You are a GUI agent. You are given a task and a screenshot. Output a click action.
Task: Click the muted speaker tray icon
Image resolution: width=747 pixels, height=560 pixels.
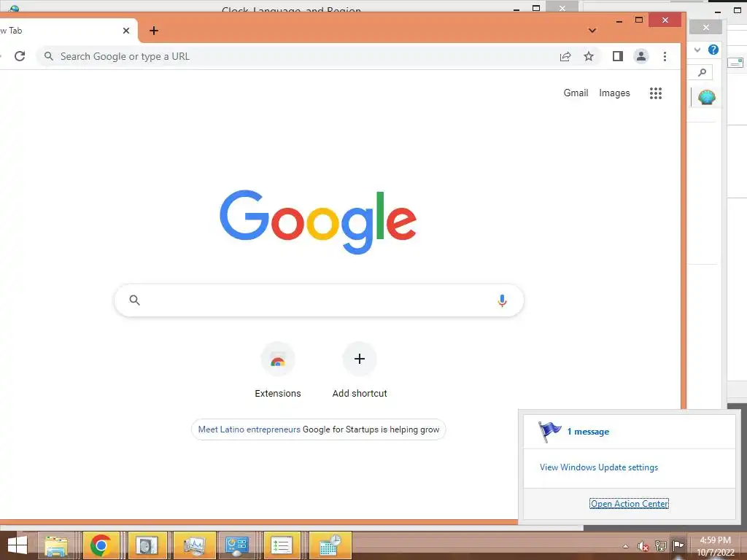(x=643, y=546)
